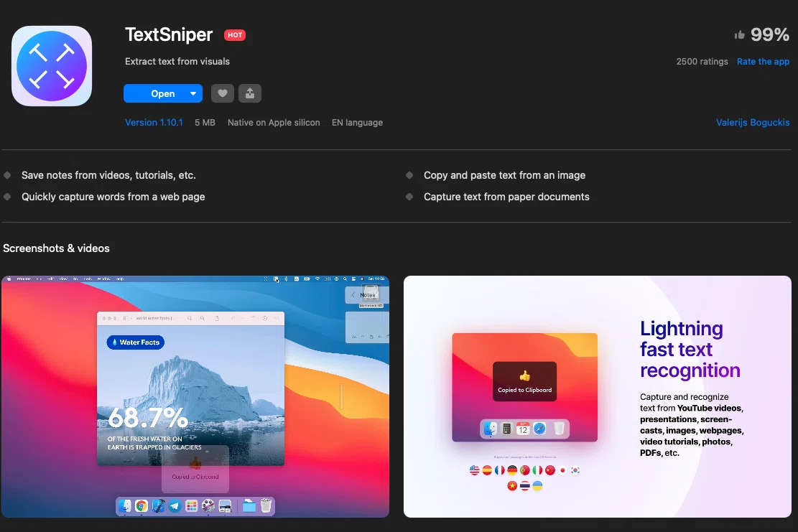Open the TextSniper app
The image size is (798, 532).
163,93
